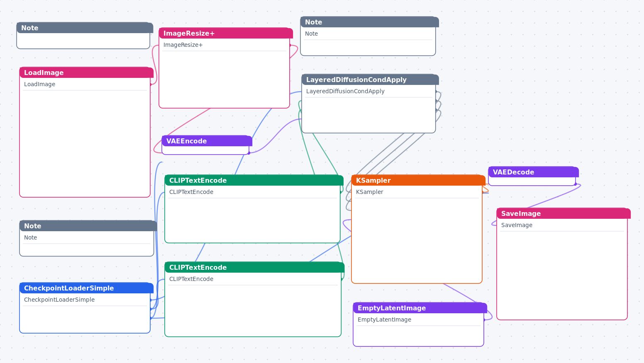The height and width of the screenshot is (363, 644).
Task: Pick the Note header above CheckpointLoaderSimple
Action: (x=88, y=226)
